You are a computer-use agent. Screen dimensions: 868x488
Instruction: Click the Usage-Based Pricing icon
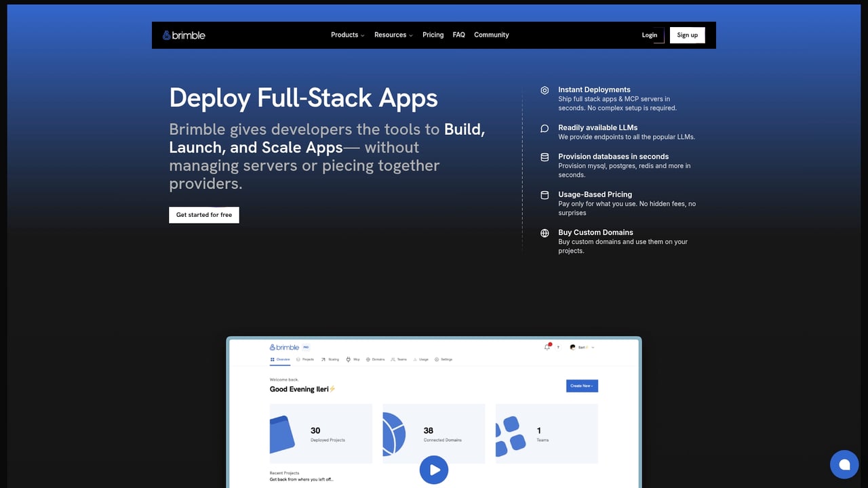[x=545, y=195]
